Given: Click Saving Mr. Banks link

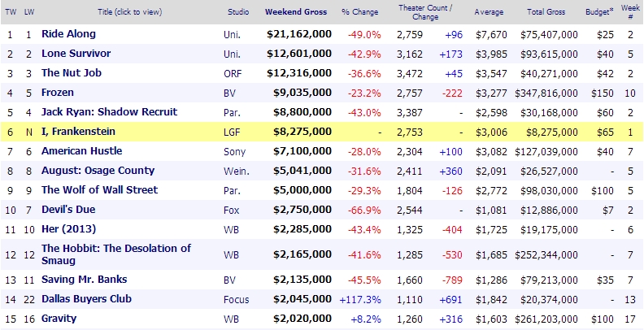Looking at the screenshot, I should [x=82, y=280].
